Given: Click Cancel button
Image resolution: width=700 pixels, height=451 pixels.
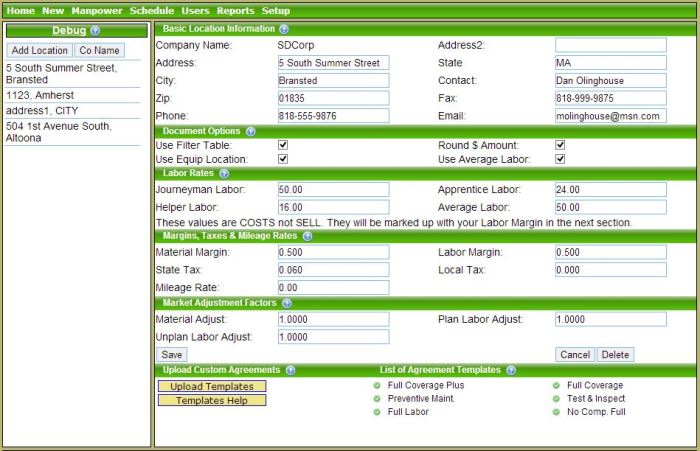Looking at the screenshot, I should tap(575, 355).
